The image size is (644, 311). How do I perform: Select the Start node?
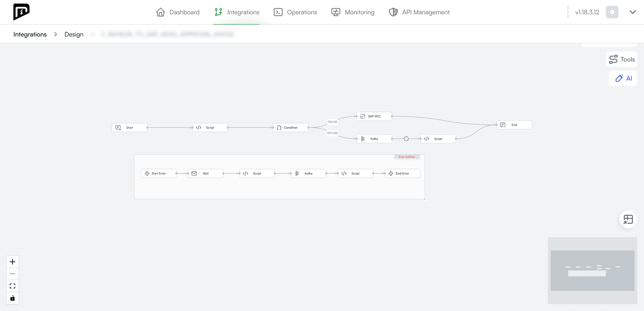tap(130, 128)
